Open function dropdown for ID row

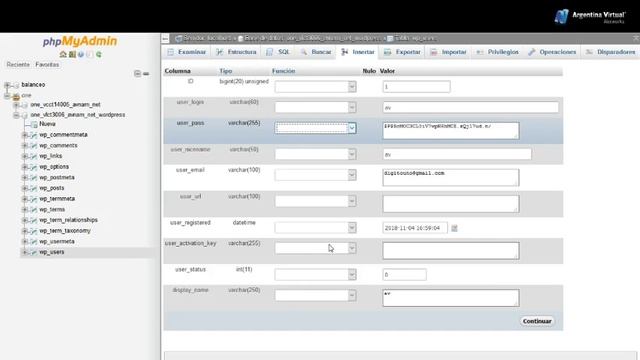coord(316,87)
